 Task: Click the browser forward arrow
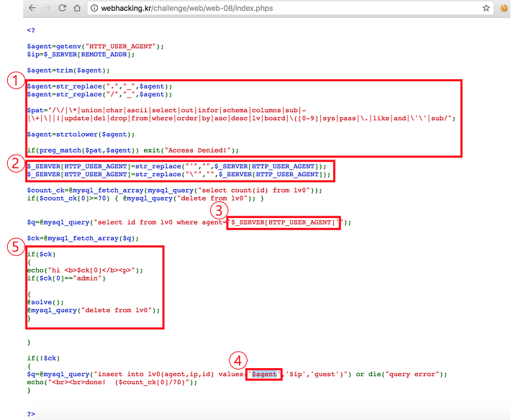(48, 8)
